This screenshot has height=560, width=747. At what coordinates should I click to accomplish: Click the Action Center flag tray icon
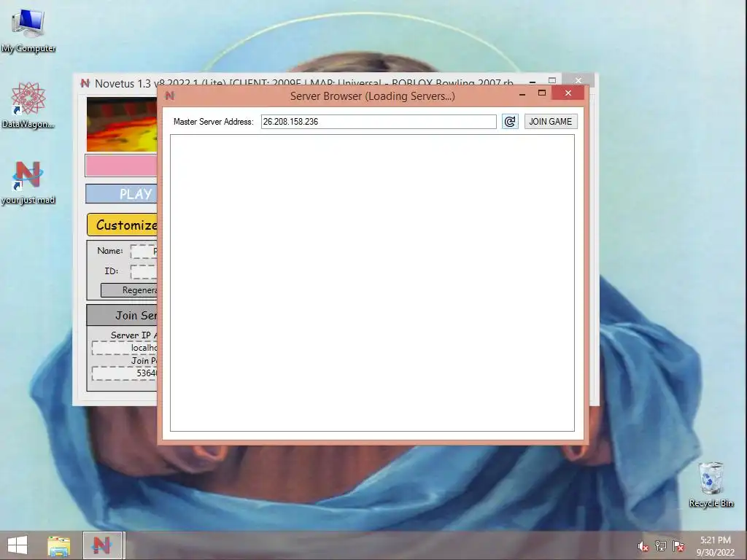[x=678, y=546]
